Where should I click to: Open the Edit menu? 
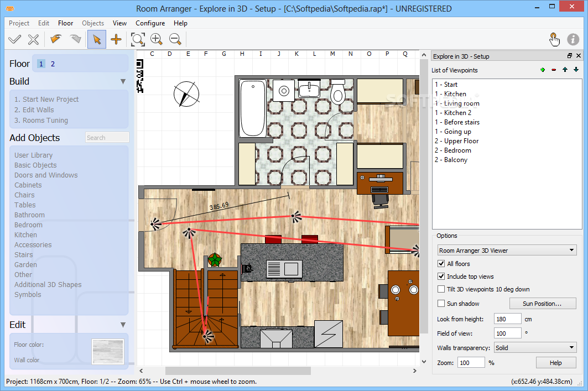(x=44, y=23)
